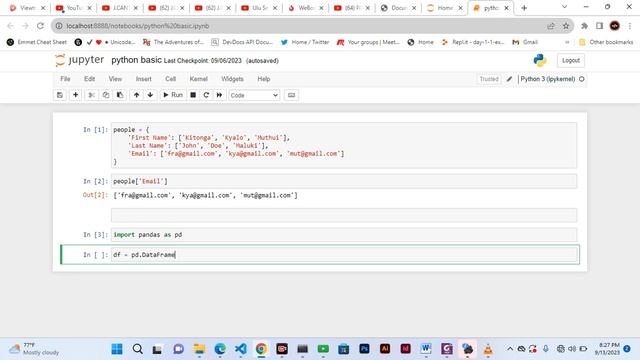Open the browser extensions puzzle icon
This screenshot has width=640, height=360.
584,26
